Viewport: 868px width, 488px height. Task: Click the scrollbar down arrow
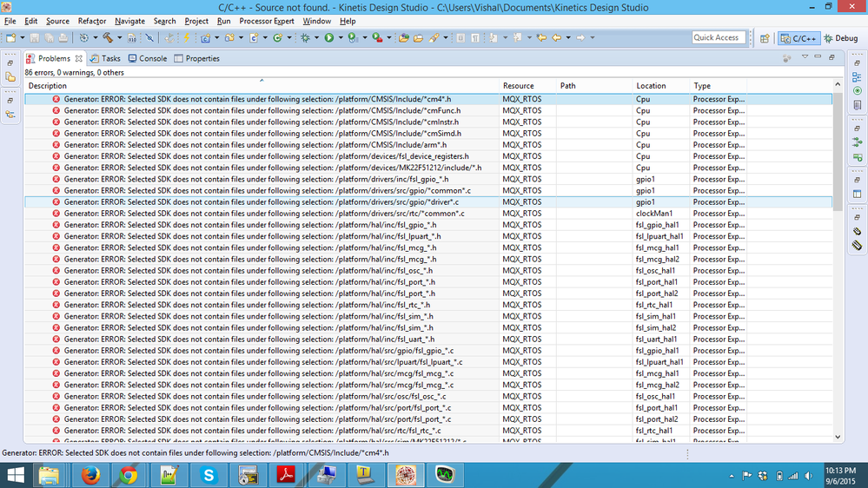point(838,437)
